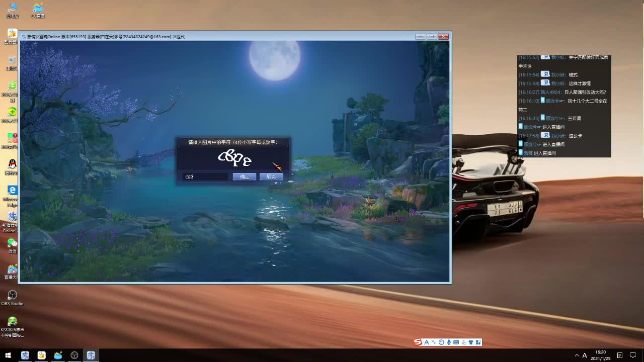
Task: Click chat message 兰若词
Action: tap(574, 118)
